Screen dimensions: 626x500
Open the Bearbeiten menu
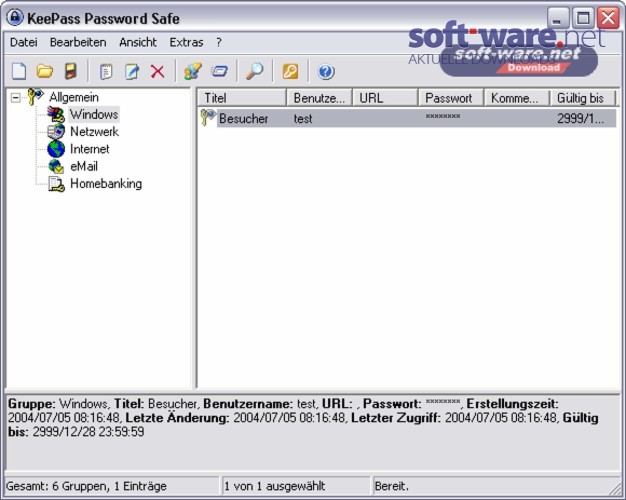[x=78, y=42]
